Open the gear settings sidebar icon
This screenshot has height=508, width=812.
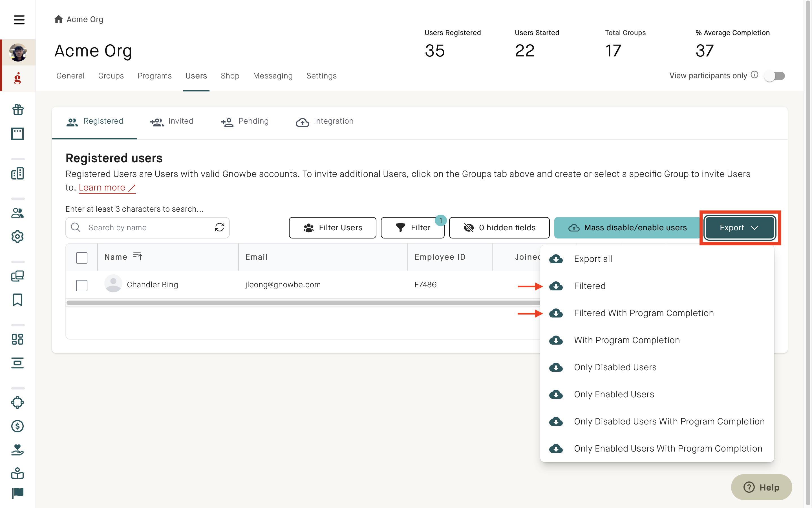click(18, 237)
